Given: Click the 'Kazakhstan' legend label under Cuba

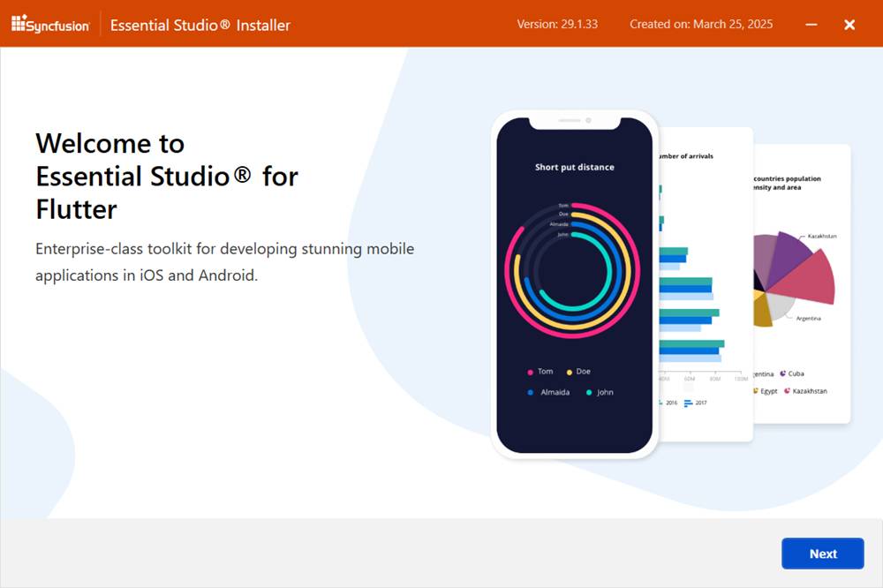Looking at the screenshot, I should [x=806, y=391].
